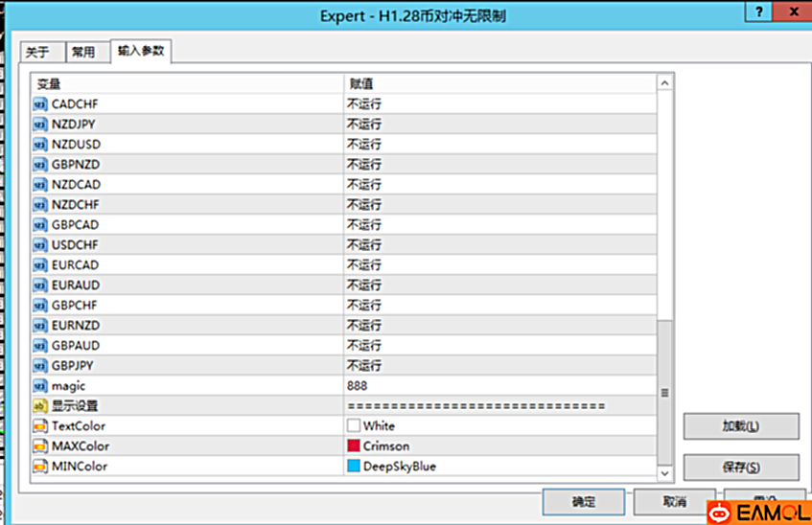Edit the magic value 888 field

point(499,386)
